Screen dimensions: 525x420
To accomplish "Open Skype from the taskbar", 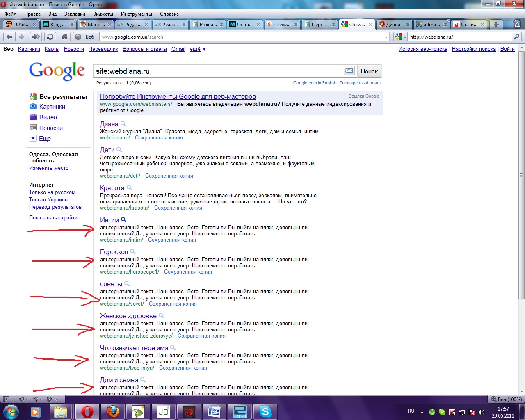I will tap(265, 411).
